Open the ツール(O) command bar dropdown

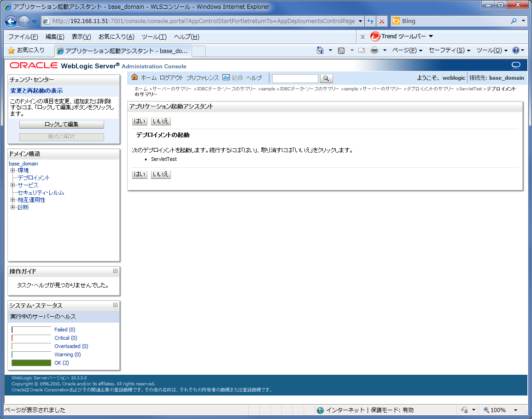[492, 50]
